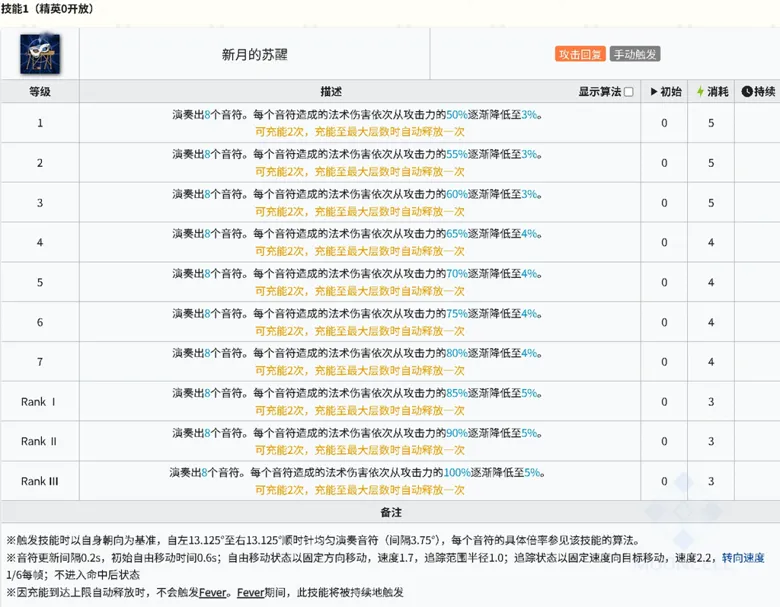This screenshot has width=780, height=607.
Task: Select the 90% value in Rank II description
Action: (457, 433)
